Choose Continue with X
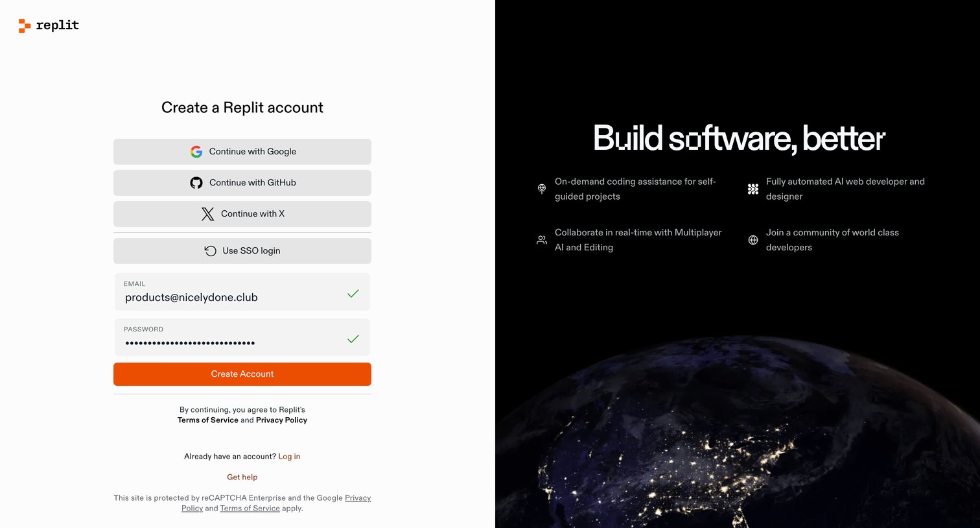The height and width of the screenshot is (528, 980). (x=242, y=214)
